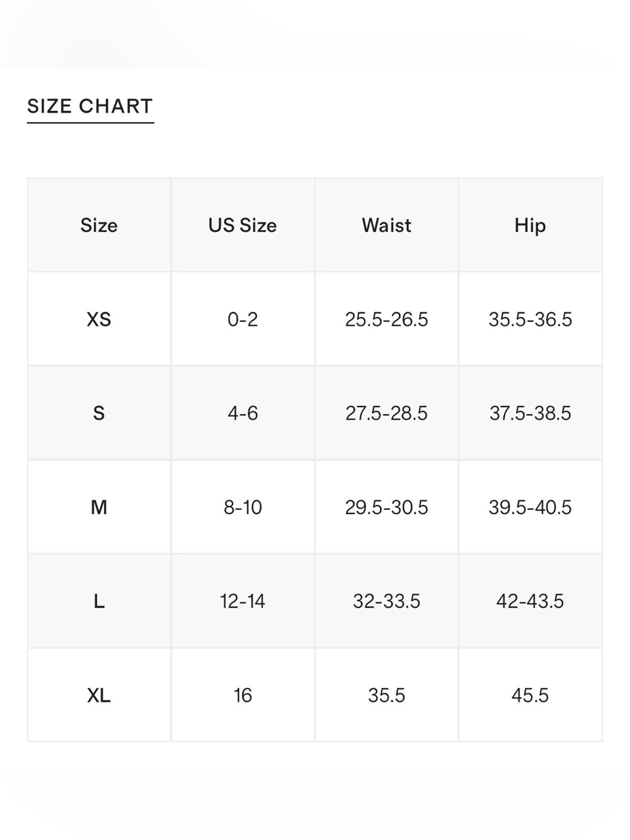Click the Hip column header
This screenshot has height=840, width=630.
pos(530,225)
